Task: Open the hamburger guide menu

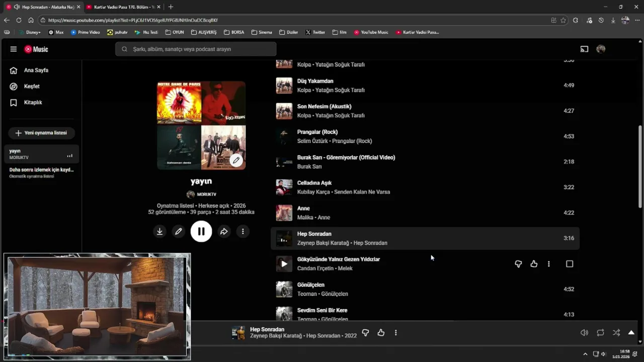Action: [x=14, y=49]
